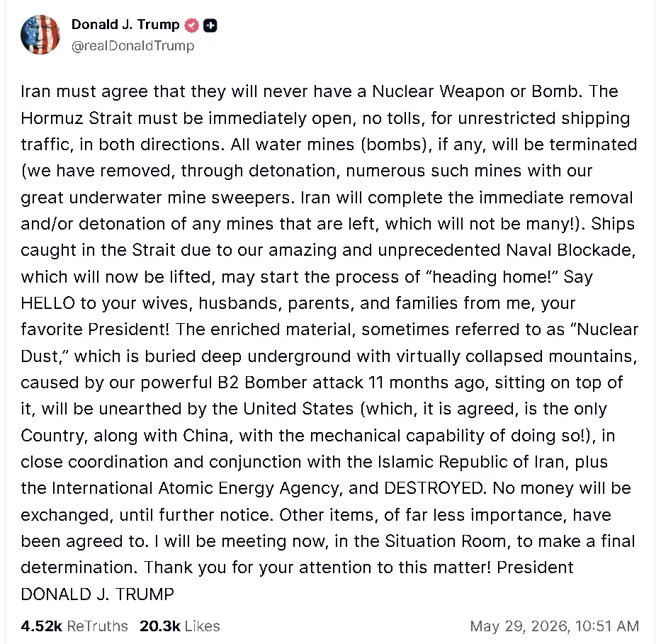Open the @realDonaldTrump handle link
The width and height of the screenshot is (661, 644).
click(x=132, y=45)
